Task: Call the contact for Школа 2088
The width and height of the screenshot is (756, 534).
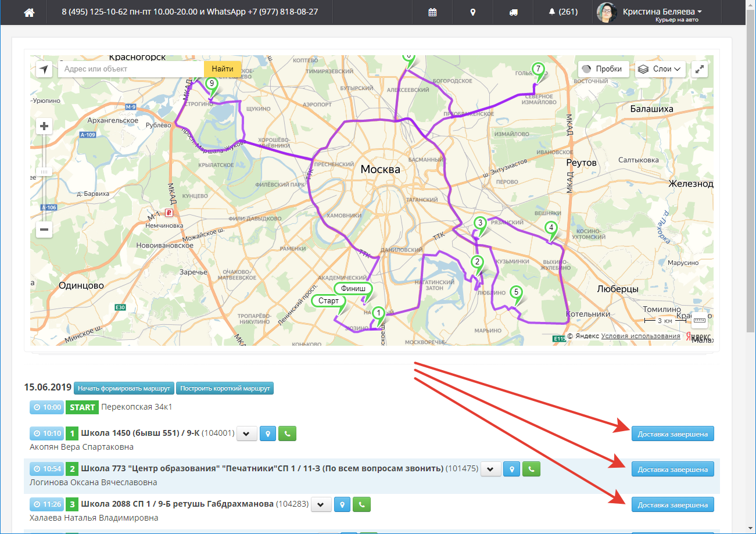Action: 362,504
